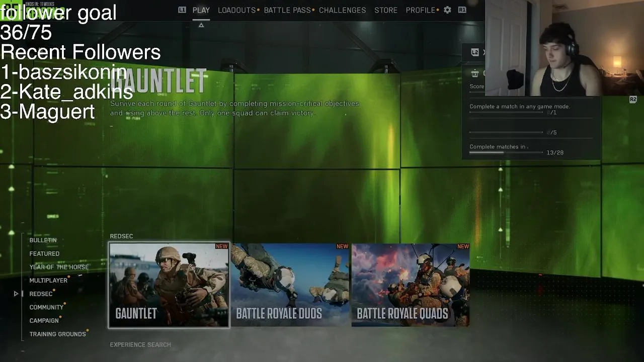Click the 13/28 progress count
Screen dimensions: 644x362
click(x=555, y=152)
